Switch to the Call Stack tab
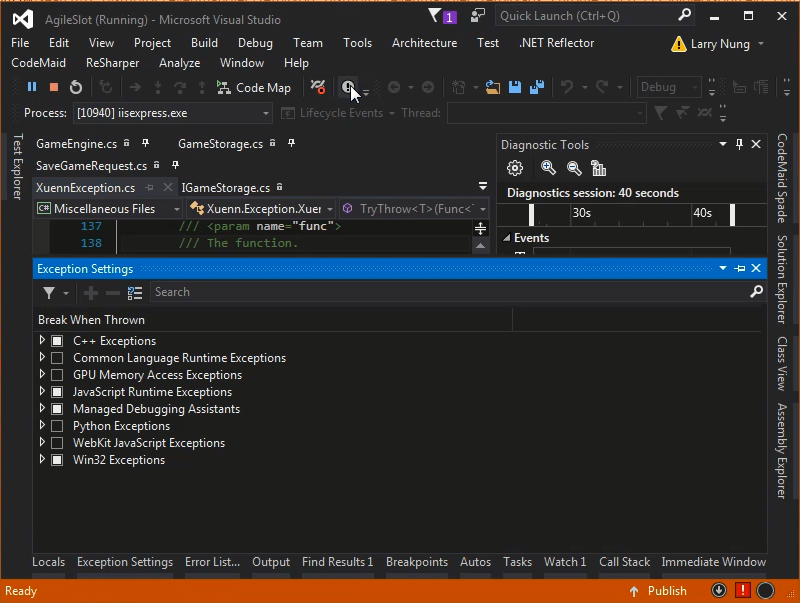800x603 pixels. pyautogui.click(x=624, y=562)
